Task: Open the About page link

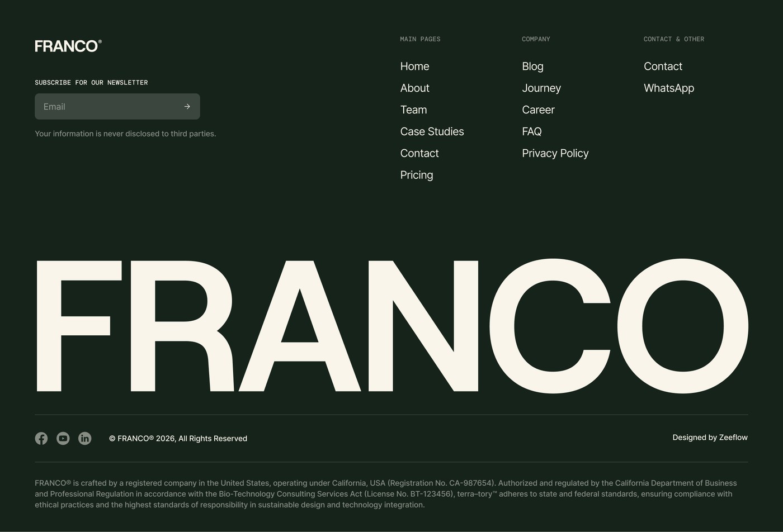Action: pyautogui.click(x=415, y=88)
